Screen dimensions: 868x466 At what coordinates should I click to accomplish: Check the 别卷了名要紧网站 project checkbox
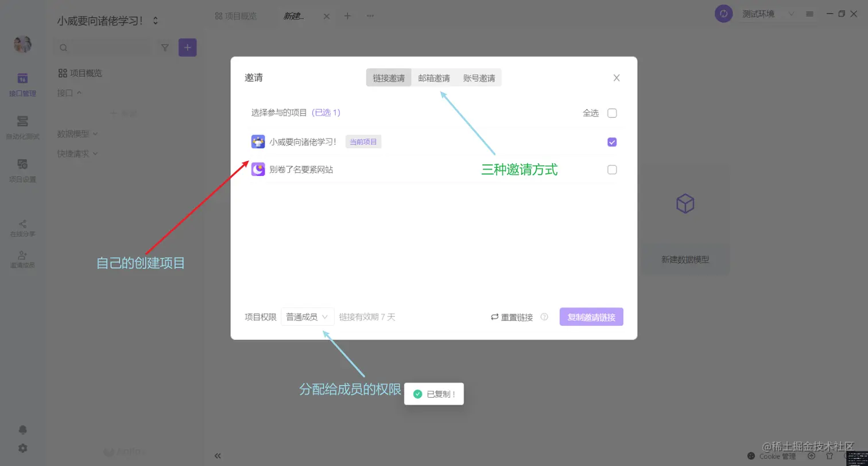pyautogui.click(x=611, y=170)
